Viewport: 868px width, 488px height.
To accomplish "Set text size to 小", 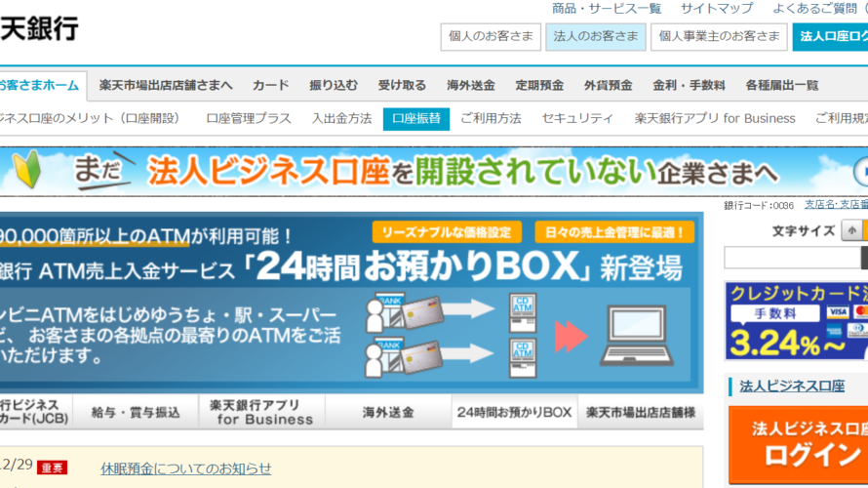I will point(851,230).
